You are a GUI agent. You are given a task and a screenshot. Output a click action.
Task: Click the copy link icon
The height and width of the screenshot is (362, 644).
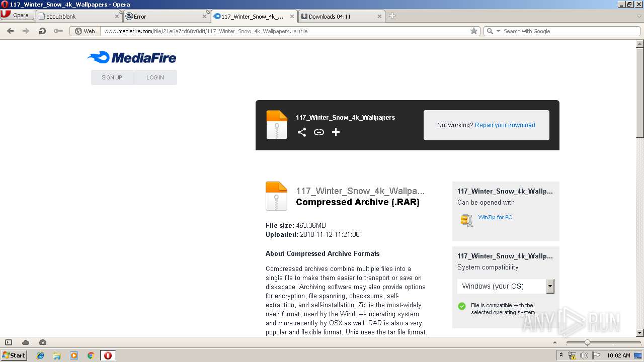click(x=318, y=132)
